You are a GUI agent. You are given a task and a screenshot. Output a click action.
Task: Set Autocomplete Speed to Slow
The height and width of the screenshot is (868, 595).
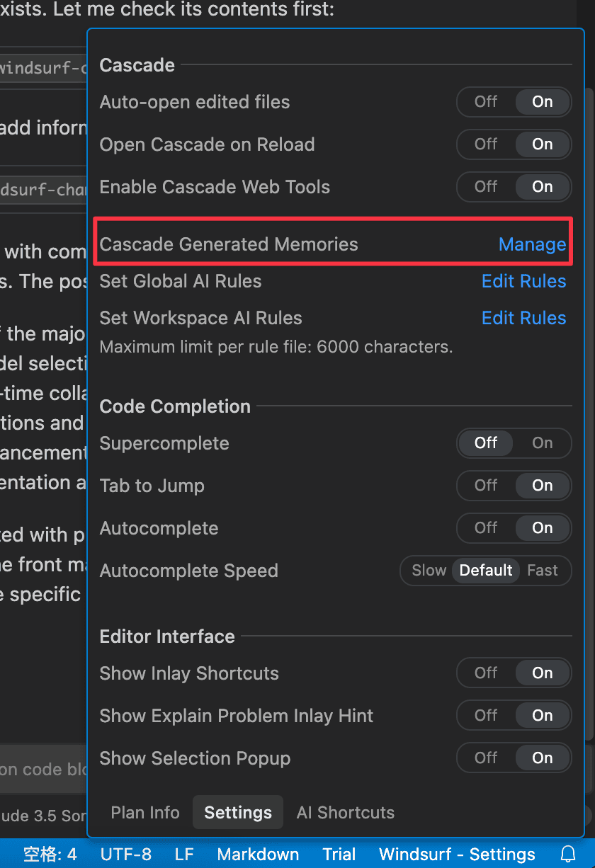tap(429, 571)
